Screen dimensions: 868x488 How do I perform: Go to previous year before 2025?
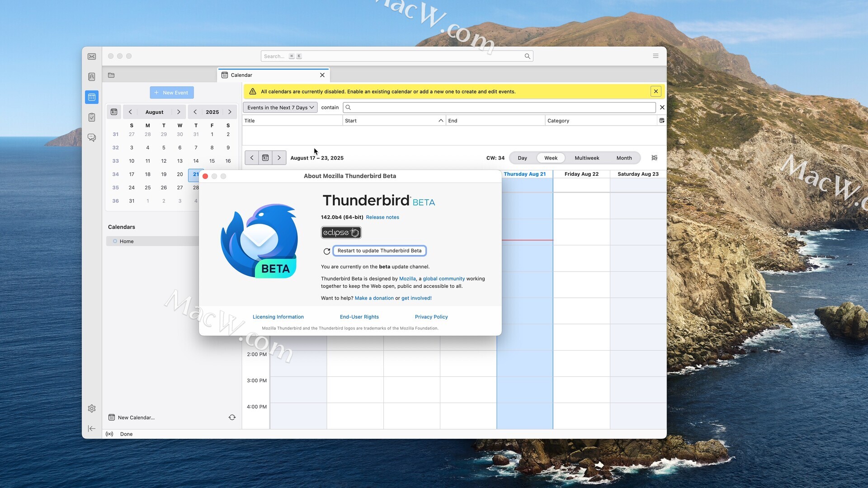point(195,112)
